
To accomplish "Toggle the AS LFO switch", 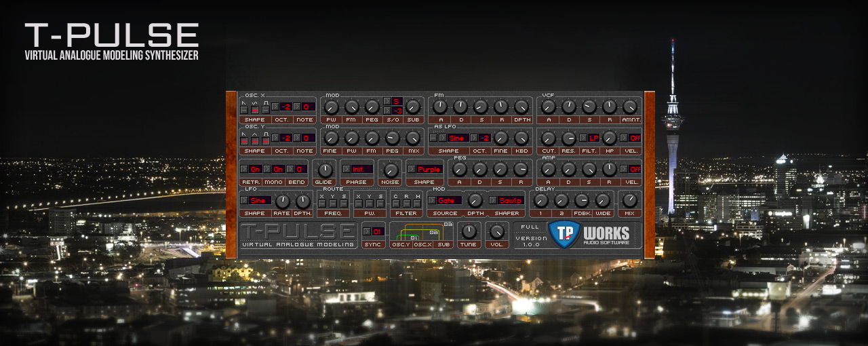I will pyautogui.click(x=433, y=138).
